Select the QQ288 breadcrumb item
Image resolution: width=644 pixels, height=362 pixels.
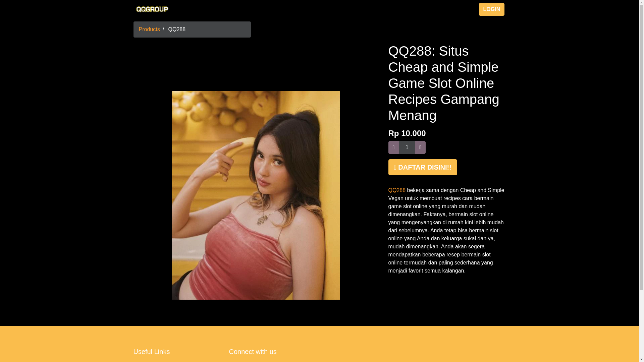click(177, 29)
